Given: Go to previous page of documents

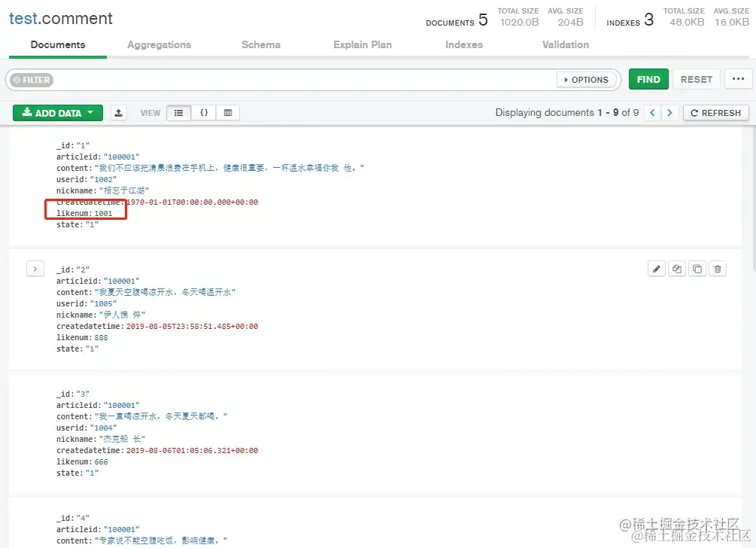Looking at the screenshot, I should [652, 113].
